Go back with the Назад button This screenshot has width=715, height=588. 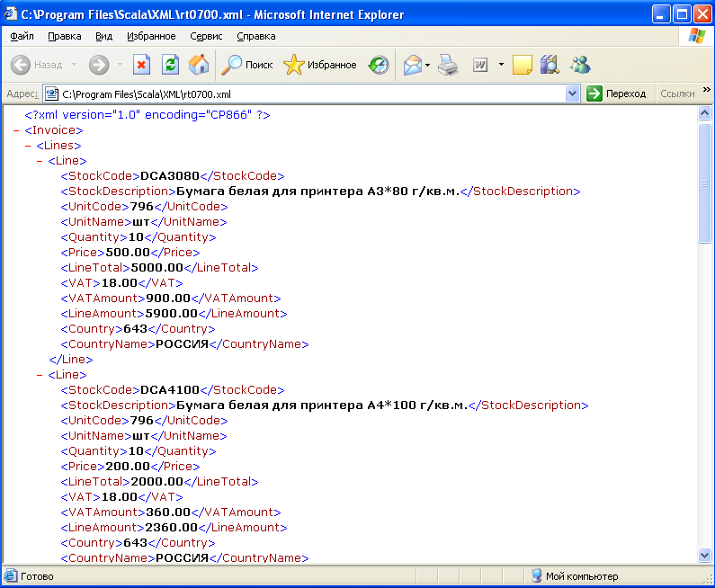[x=37, y=65]
